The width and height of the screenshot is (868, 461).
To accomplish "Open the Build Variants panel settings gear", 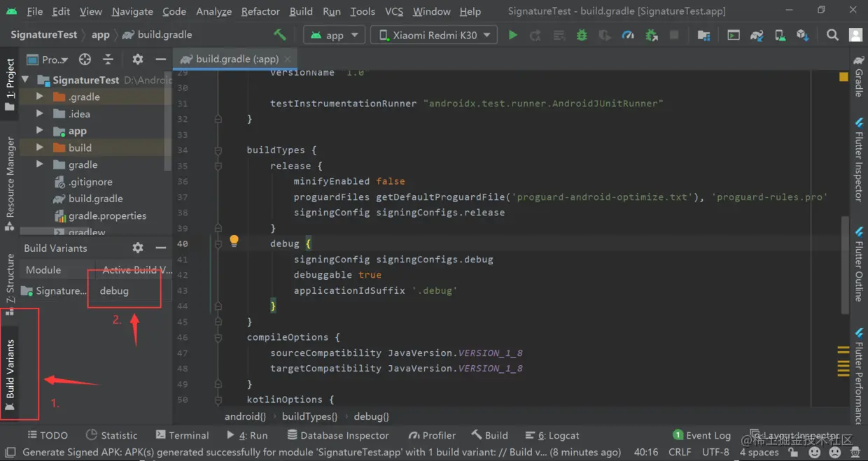I will pos(138,248).
